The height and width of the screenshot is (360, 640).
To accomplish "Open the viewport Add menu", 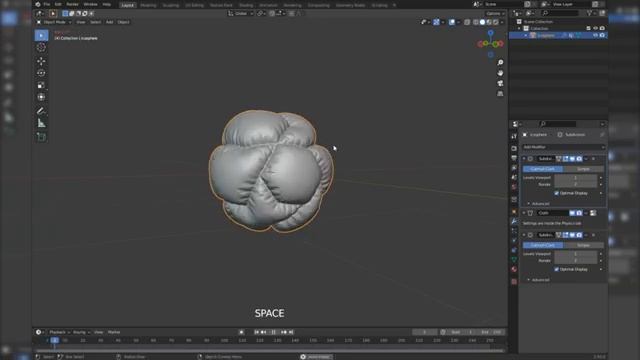I will point(109,22).
